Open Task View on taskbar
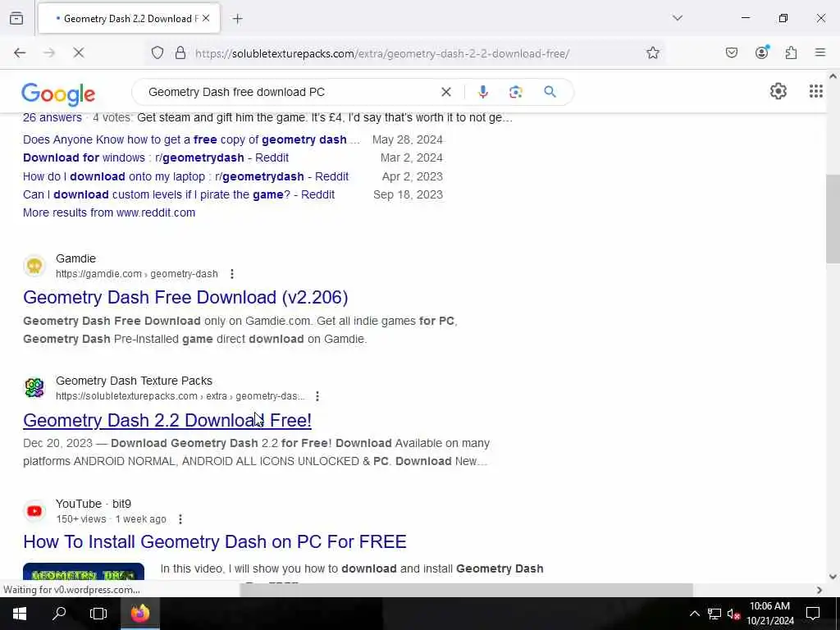This screenshot has height=630, width=840. (98, 614)
